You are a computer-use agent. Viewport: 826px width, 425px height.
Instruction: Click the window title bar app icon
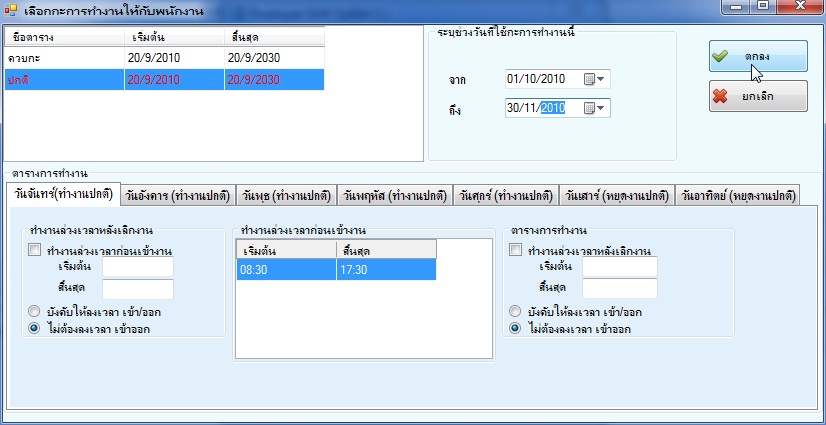10,10
